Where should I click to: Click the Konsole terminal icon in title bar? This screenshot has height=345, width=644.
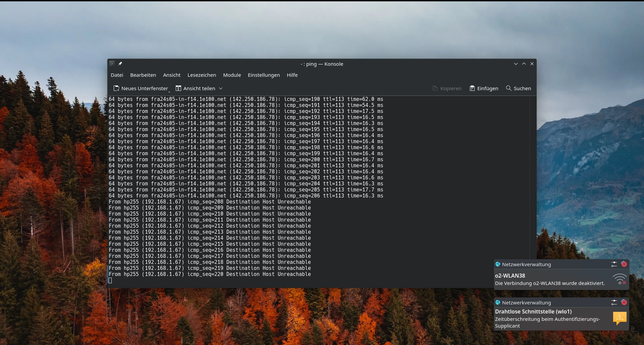point(112,64)
